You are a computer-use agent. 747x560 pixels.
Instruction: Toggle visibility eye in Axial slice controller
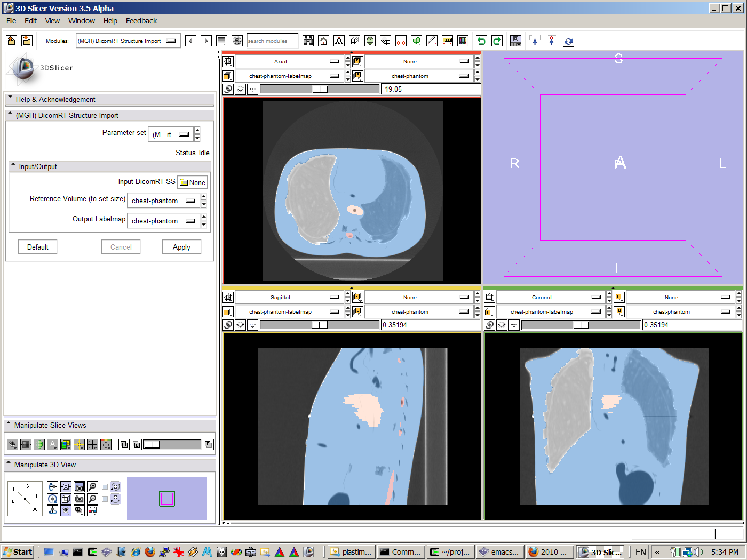tap(240, 90)
